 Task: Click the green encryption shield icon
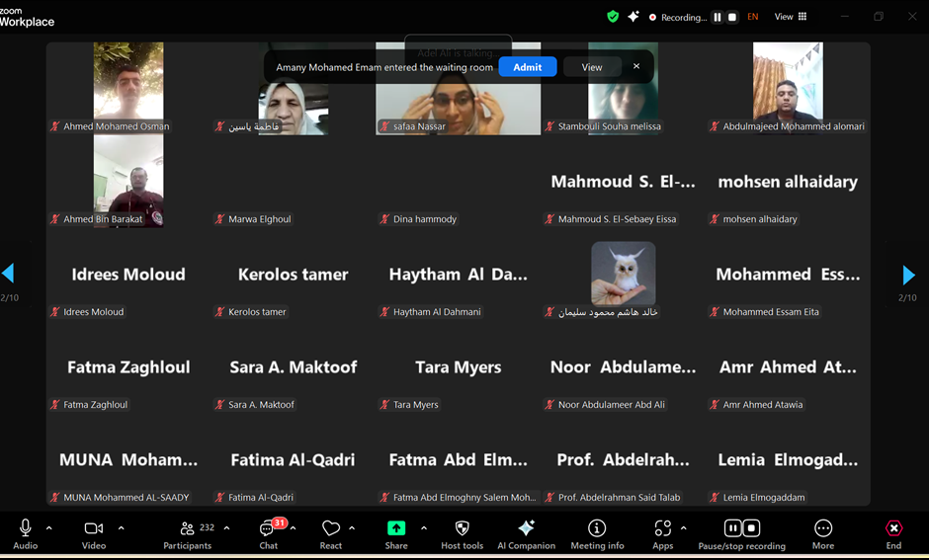point(613,17)
